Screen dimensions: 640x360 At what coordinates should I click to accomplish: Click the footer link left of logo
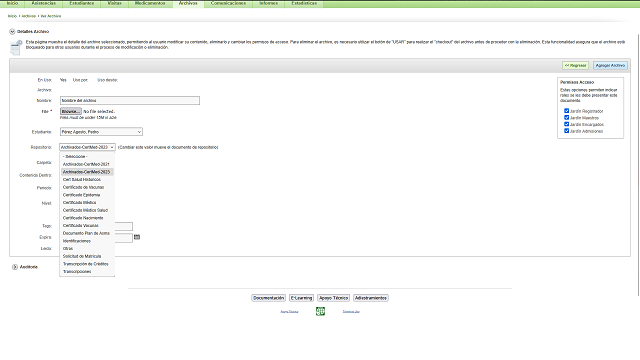point(289,312)
